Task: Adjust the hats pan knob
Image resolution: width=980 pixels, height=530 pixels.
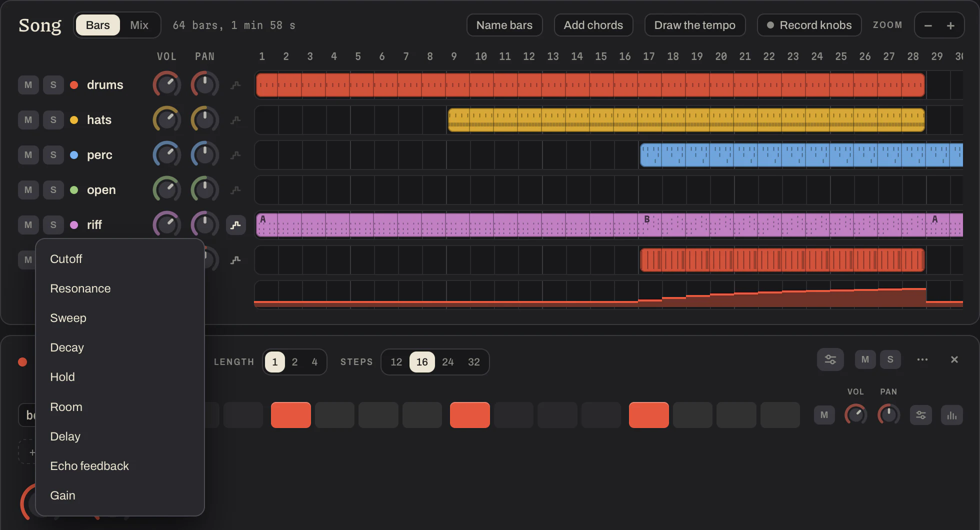Action: click(x=205, y=119)
